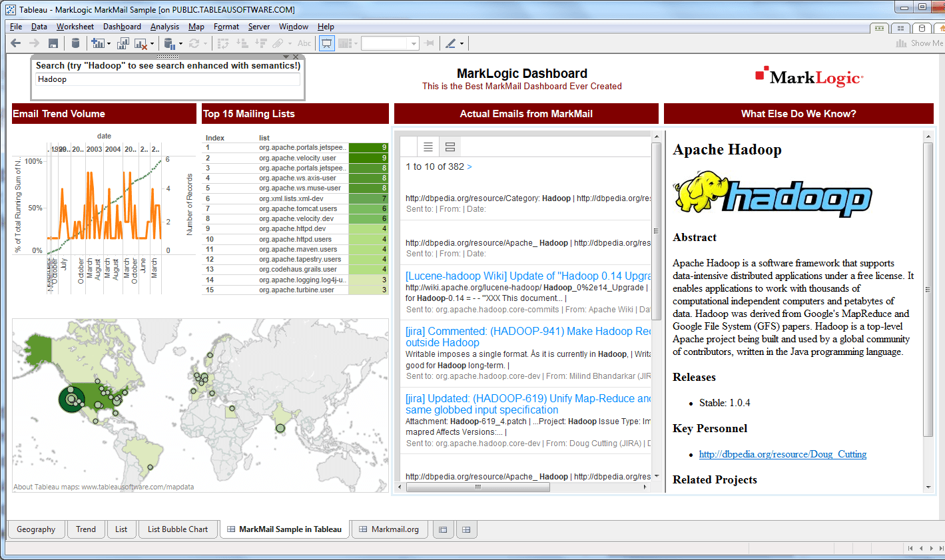The width and height of the screenshot is (945, 560).
Task: Click the Pause Auto Updates database icon
Action: pos(169,44)
